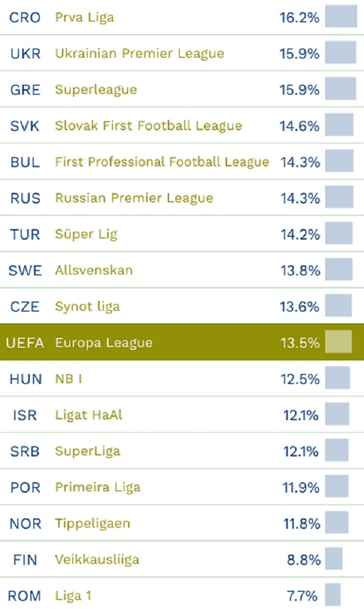
Task: Click the Synot liga link
Action: (87, 306)
